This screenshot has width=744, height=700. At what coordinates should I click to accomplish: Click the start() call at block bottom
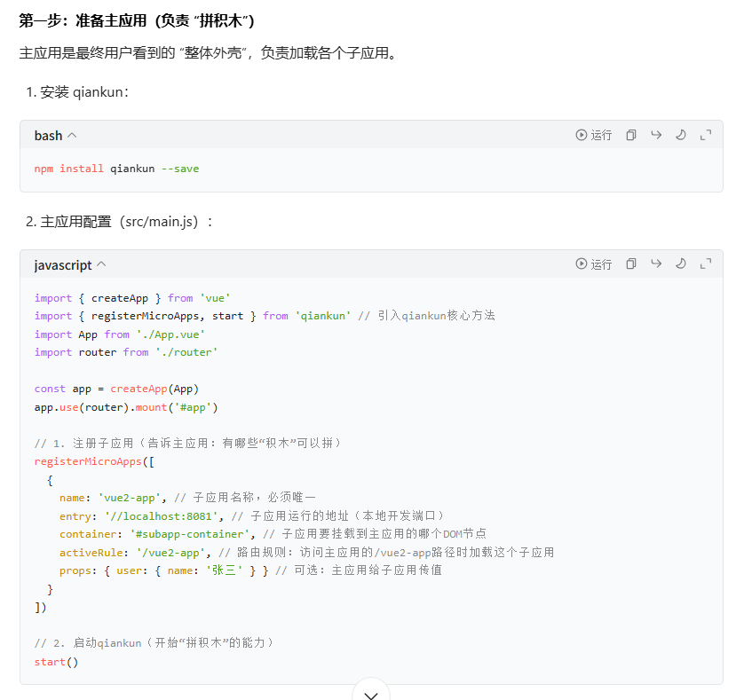(55, 661)
